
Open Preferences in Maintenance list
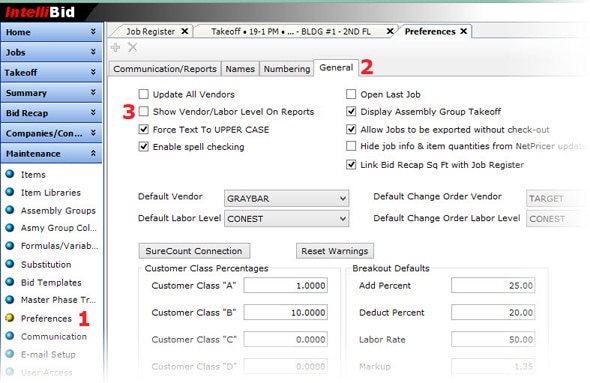tap(46, 319)
